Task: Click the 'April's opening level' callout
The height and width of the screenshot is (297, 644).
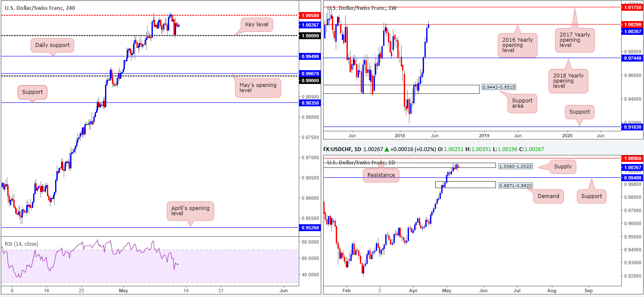Action: tap(190, 211)
